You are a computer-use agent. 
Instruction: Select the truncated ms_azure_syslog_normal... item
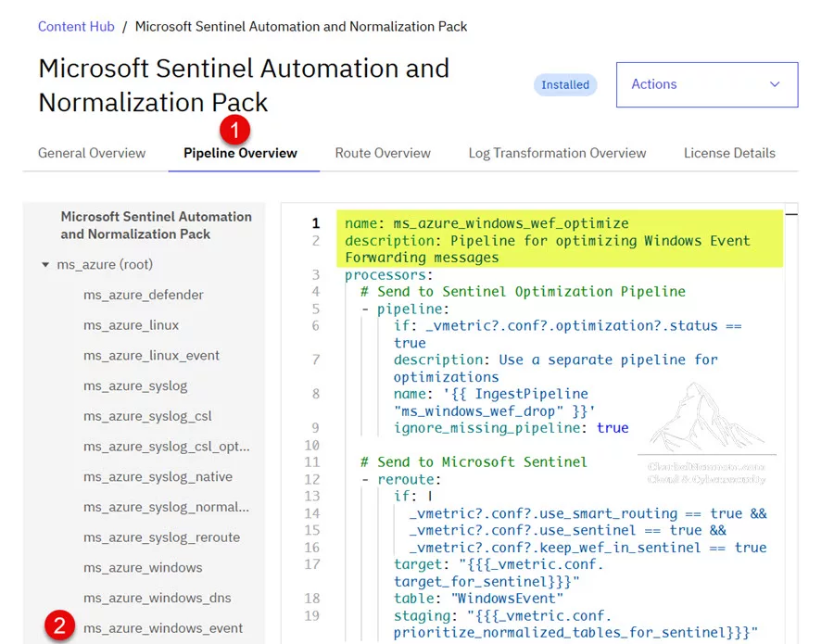pyautogui.click(x=166, y=507)
